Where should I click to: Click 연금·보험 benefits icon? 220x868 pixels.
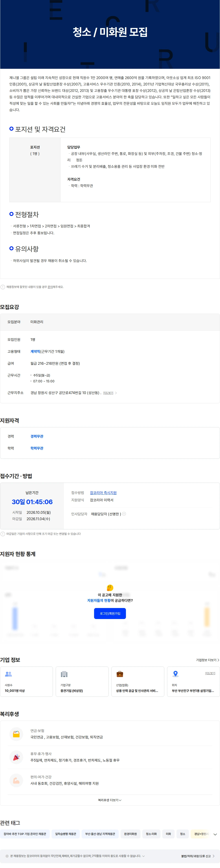[x=16, y=734]
